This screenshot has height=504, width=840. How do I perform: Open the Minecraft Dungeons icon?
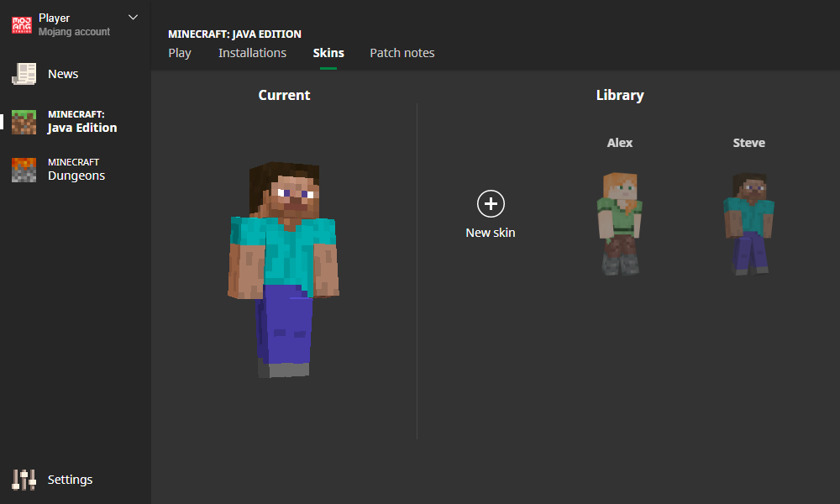24,170
